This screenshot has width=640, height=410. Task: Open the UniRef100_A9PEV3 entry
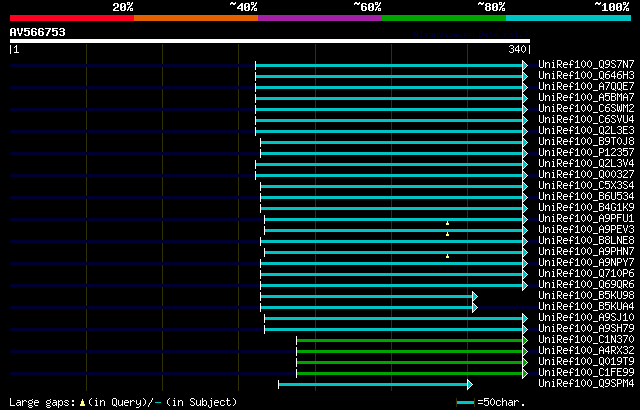[586, 230]
